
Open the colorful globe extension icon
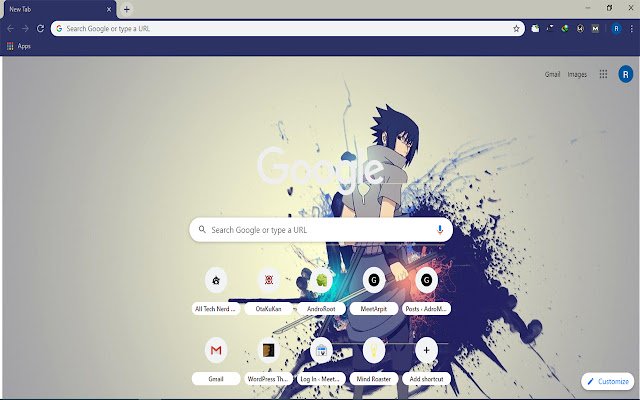coord(565,29)
